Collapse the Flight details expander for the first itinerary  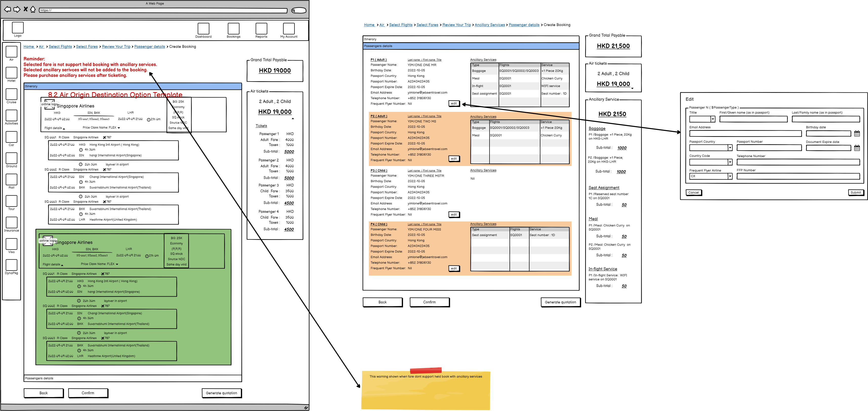(64, 129)
